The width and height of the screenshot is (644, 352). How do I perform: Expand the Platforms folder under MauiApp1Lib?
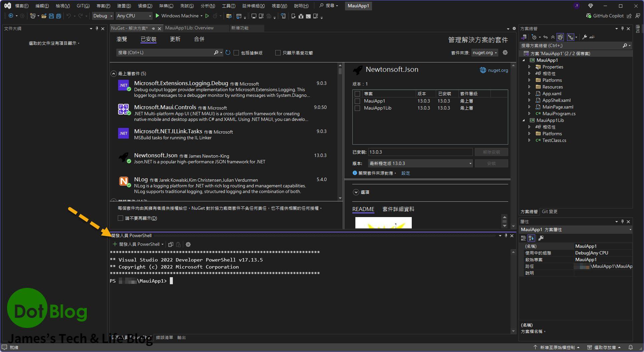pyautogui.click(x=529, y=134)
